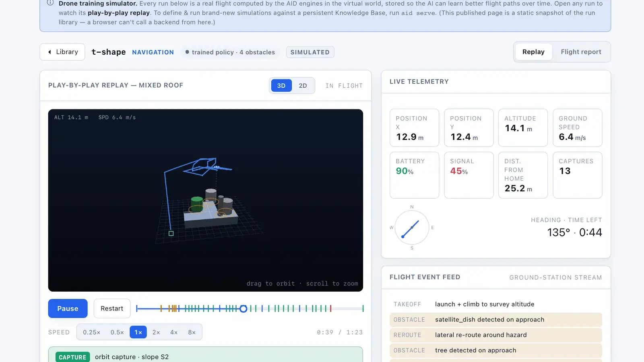
Task: Click the green home marker in 3D view
Action: [x=171, y=233]
